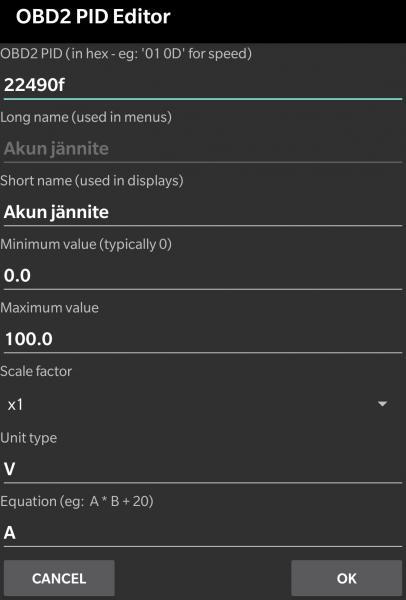Click the 'OBD2 PID (in hex)' label
The image size is (406, 600).
click(126, 54)
